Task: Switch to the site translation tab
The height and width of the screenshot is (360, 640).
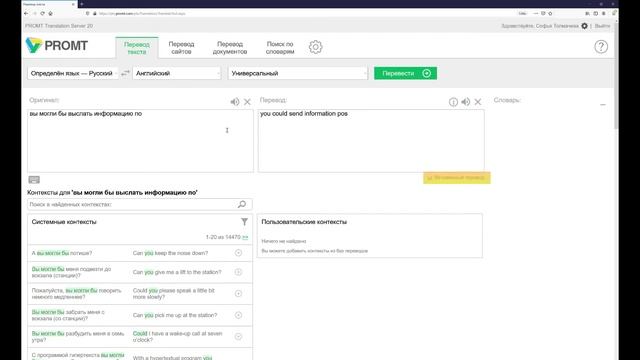Action: pyautogui.click(x=181, y=48)
